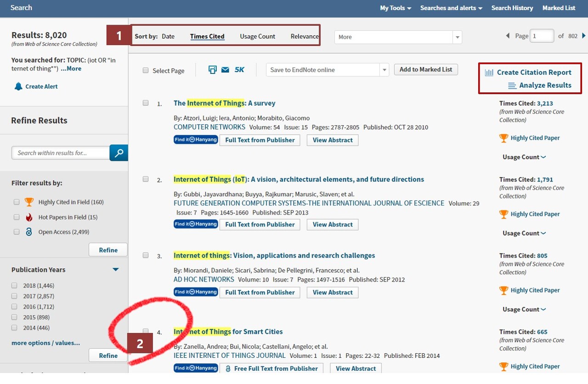
Task: Enable Hot Papers in Field checkbox
Action: (17, 217)
